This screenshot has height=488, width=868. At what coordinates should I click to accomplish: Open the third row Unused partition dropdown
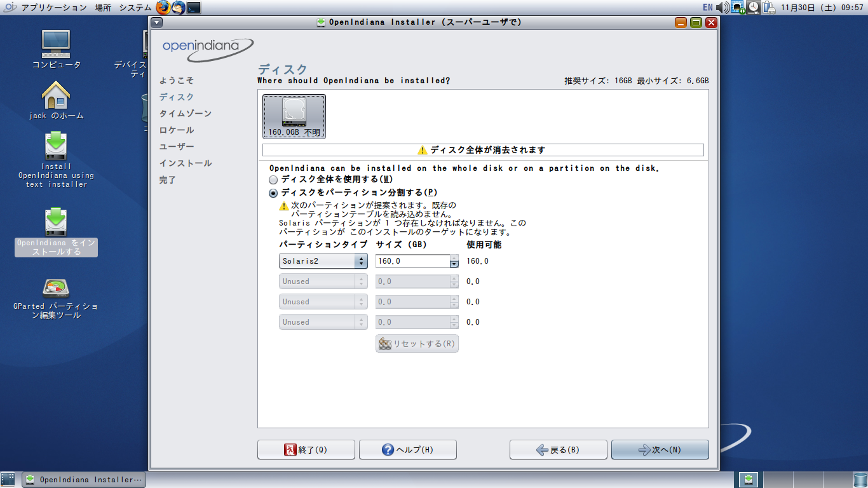[323, 302]
